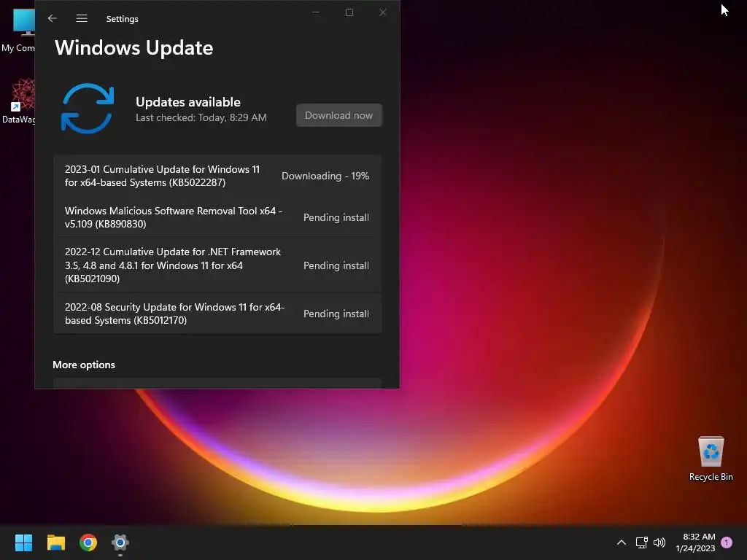
Task: Select the 2022-08 Security Update KB5012170 entry
Action: [217, 314]
